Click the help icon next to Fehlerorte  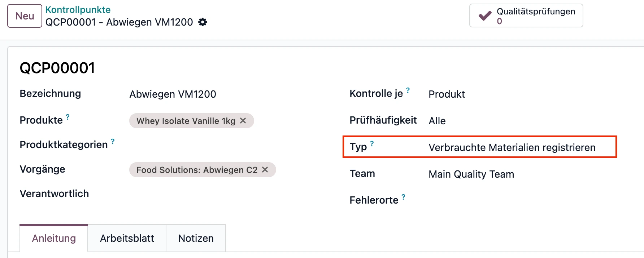click(x=403, y=196)
